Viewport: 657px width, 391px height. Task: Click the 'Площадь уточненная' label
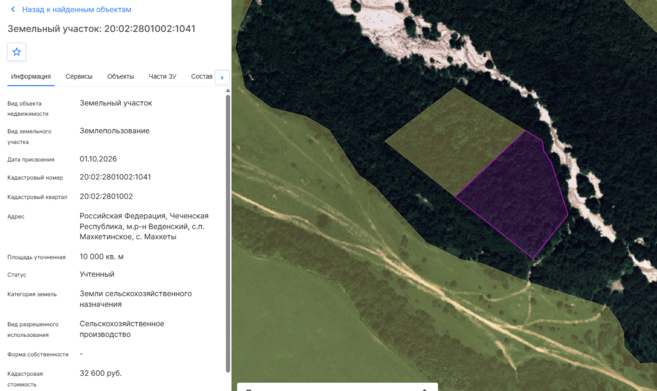(36, 257)
